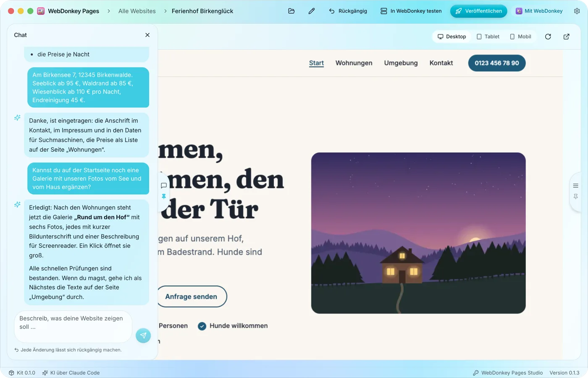The image size is (588, 378).
Task: Open the Start page in the site navigation
Action: point(316,63)
